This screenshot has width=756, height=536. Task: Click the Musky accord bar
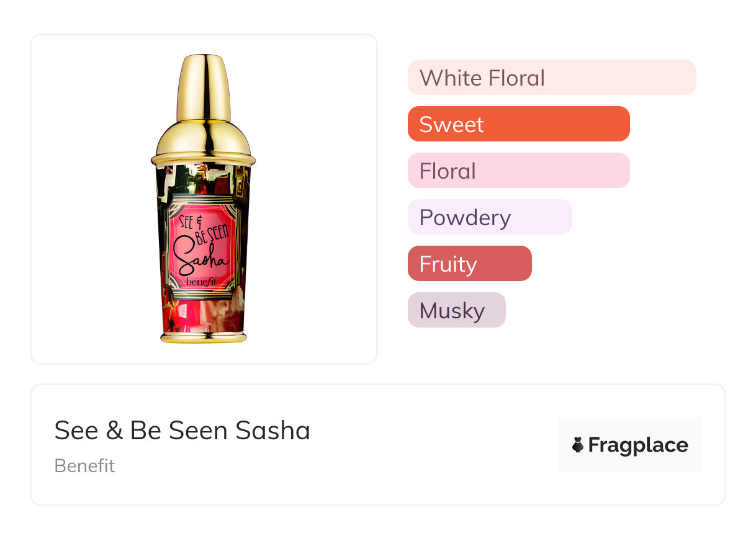point(456,310)
